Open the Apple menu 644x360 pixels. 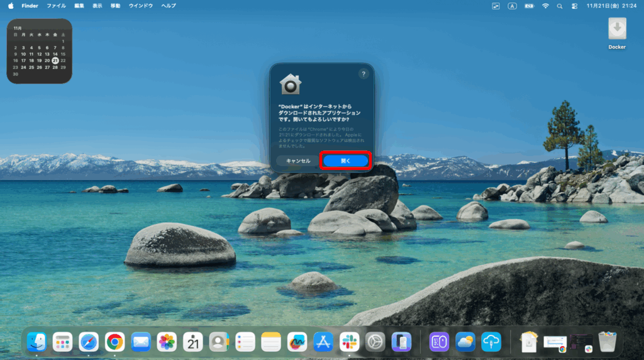(11, 6)
